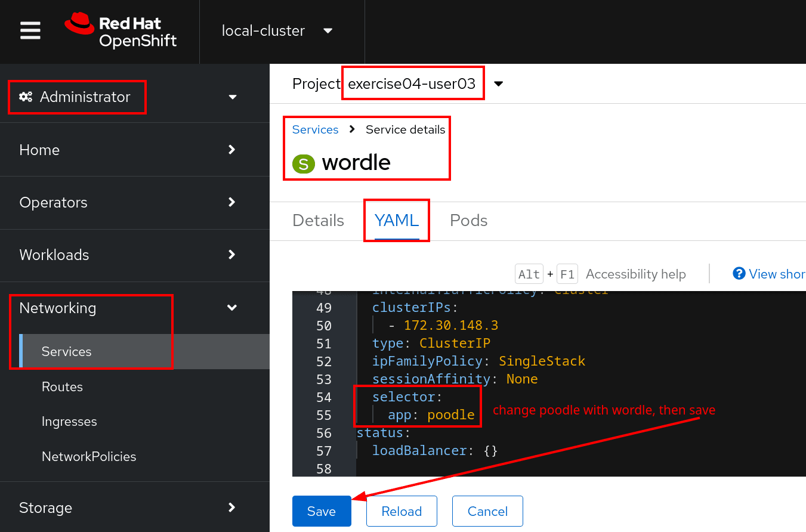Viewport: 806px width, 532px height.
Task: Save the YAML changes
Action: point(322,511)
